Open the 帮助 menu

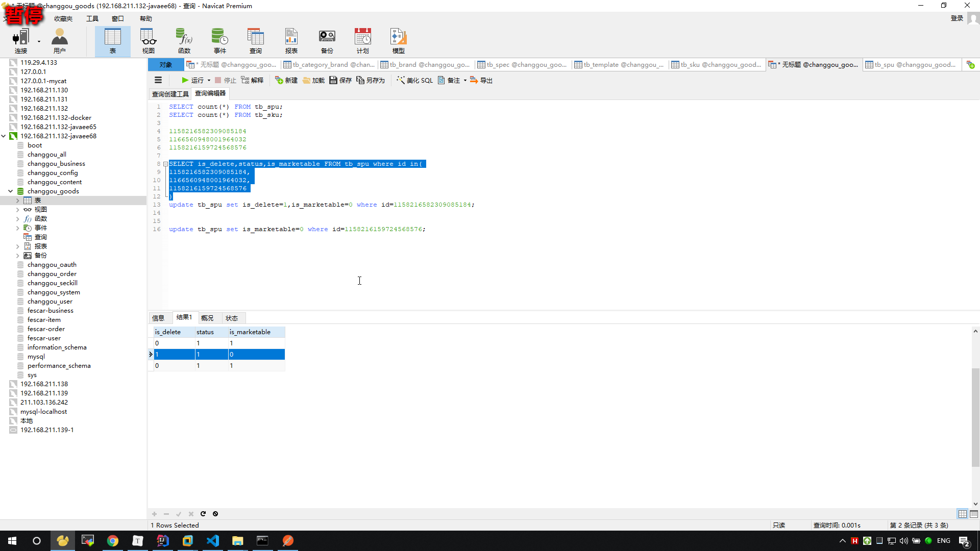tap(146, 19)
